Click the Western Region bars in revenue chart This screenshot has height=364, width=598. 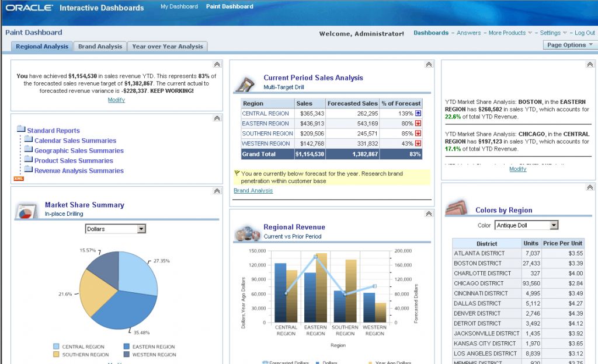[374, 307]
